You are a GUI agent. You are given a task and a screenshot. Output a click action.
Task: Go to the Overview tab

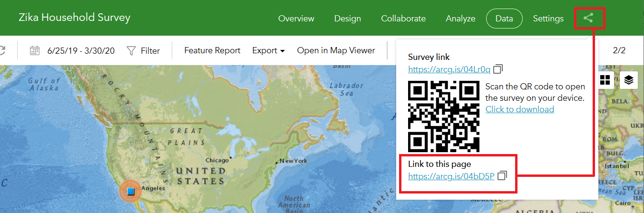pyautogui.click(x=296, y=19)
